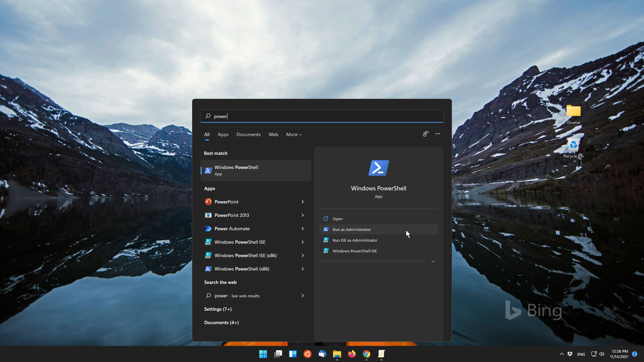Open the More filter dropdown
Viewport: 644px width, 362px height.
(x=294, y=134)
